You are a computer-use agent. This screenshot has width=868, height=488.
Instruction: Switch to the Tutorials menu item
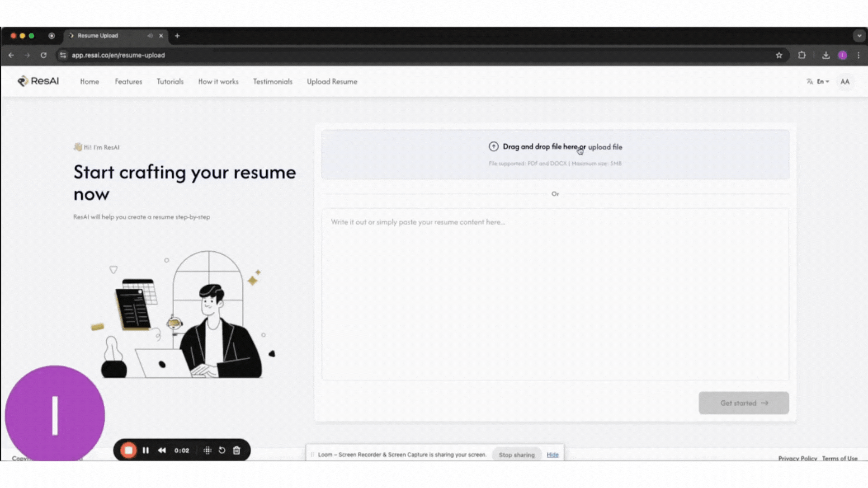coord(170,81)
